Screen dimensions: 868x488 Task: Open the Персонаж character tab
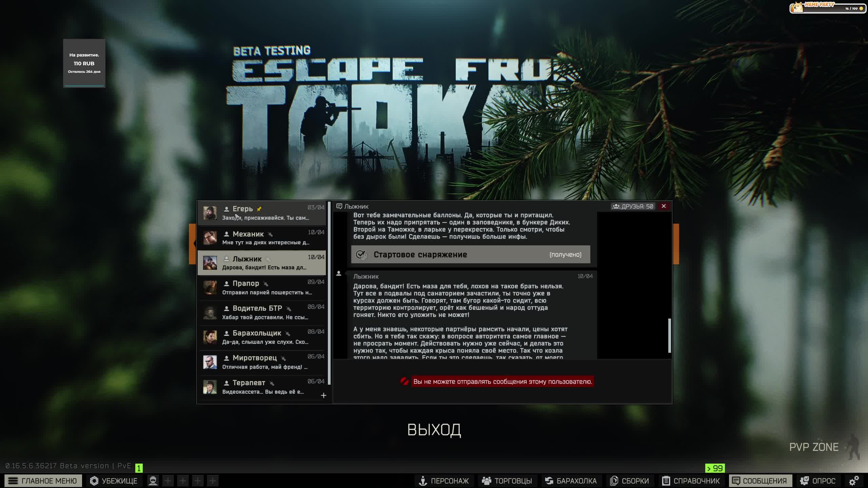444,481
